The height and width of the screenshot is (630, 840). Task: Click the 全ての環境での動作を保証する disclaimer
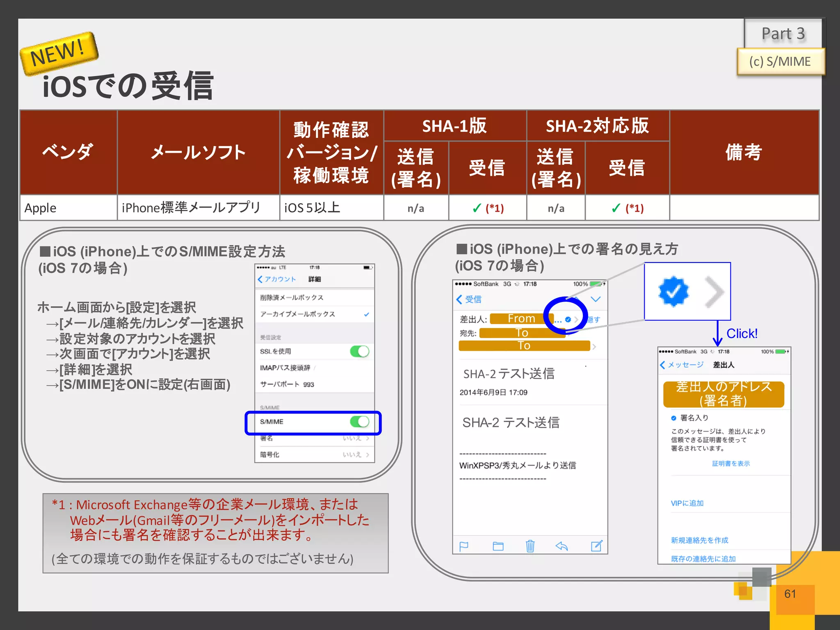202,559
